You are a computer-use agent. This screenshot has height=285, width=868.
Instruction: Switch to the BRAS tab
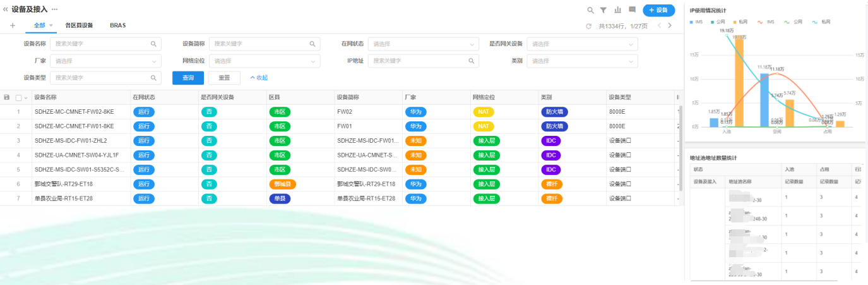(117, 25)
